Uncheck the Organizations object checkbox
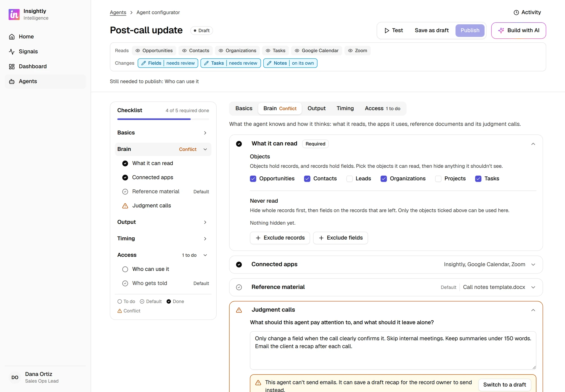The image size is (565, 392). click(x=384, y=179)
